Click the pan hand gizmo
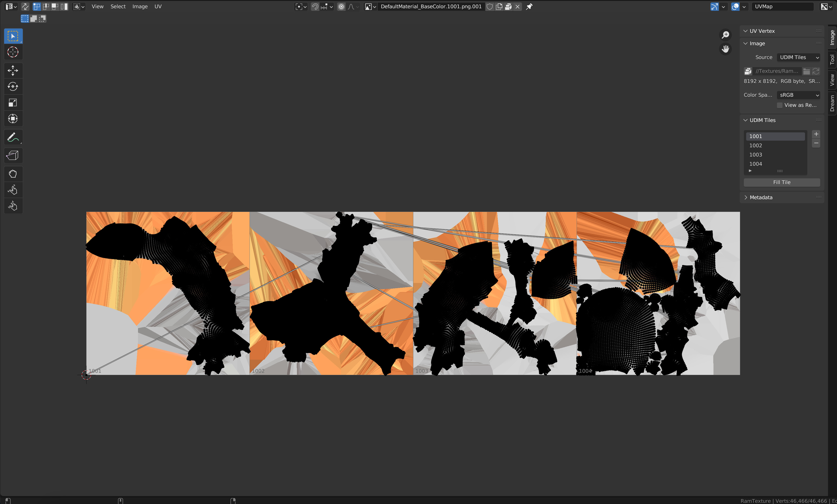This screenshot has width=837, height=504. [725, 49]
